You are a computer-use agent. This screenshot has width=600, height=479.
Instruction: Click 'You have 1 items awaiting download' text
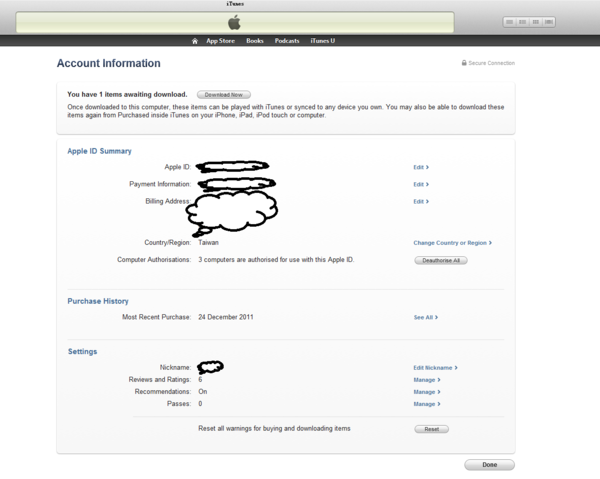coord(127,94)
